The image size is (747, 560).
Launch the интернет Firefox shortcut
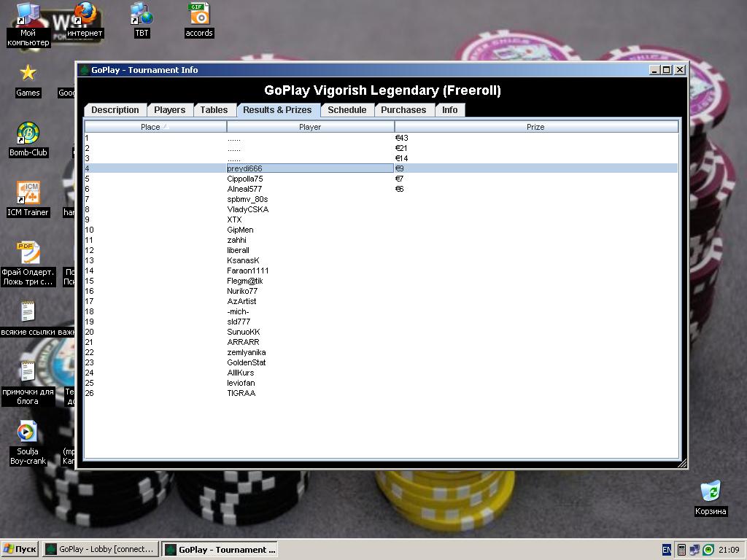pos(85,15)
